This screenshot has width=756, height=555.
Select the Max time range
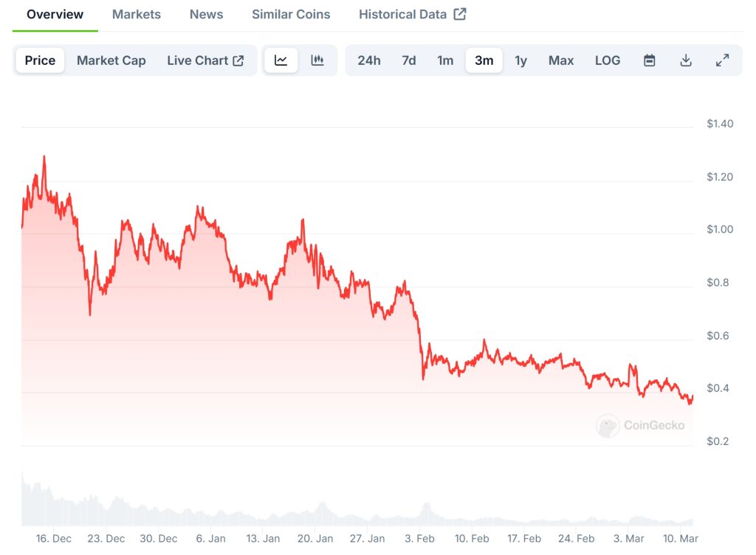click(x=561, y=61)
